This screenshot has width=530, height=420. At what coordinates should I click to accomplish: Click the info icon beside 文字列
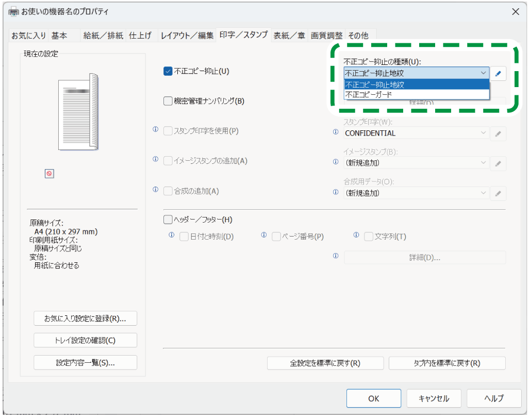point(356,236)
